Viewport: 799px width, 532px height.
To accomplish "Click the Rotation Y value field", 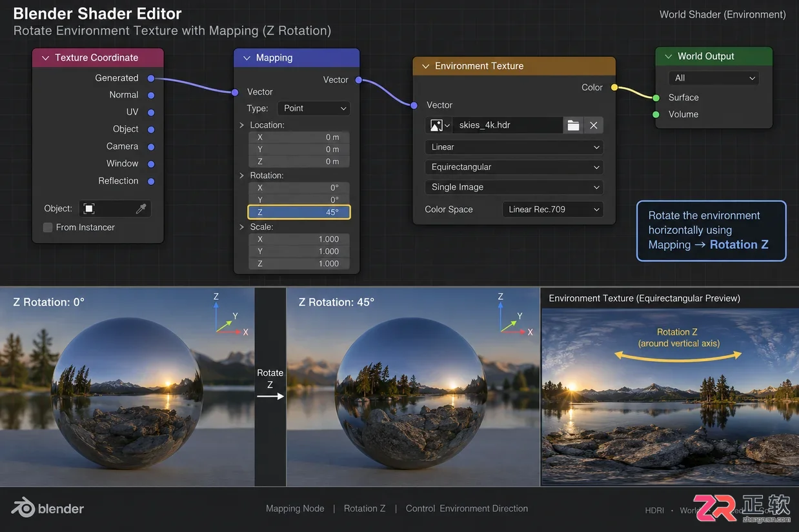I will tap(299, 200).
